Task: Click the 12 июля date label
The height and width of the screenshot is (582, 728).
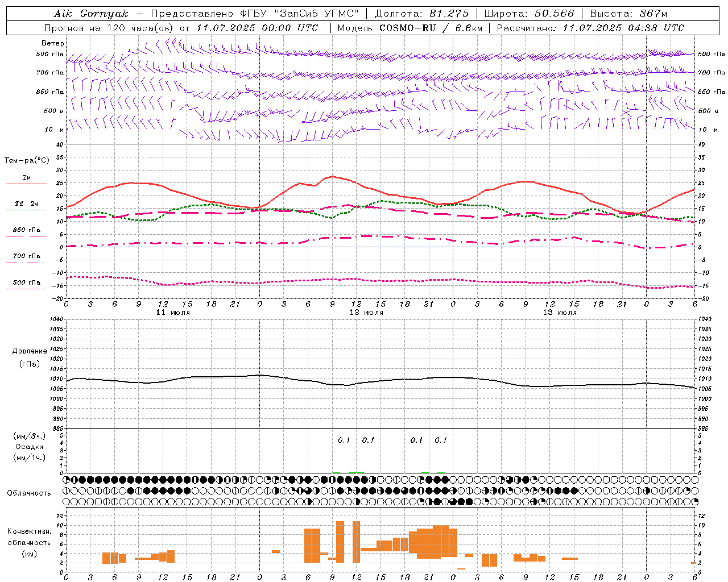Action: (x=366, y=313)
